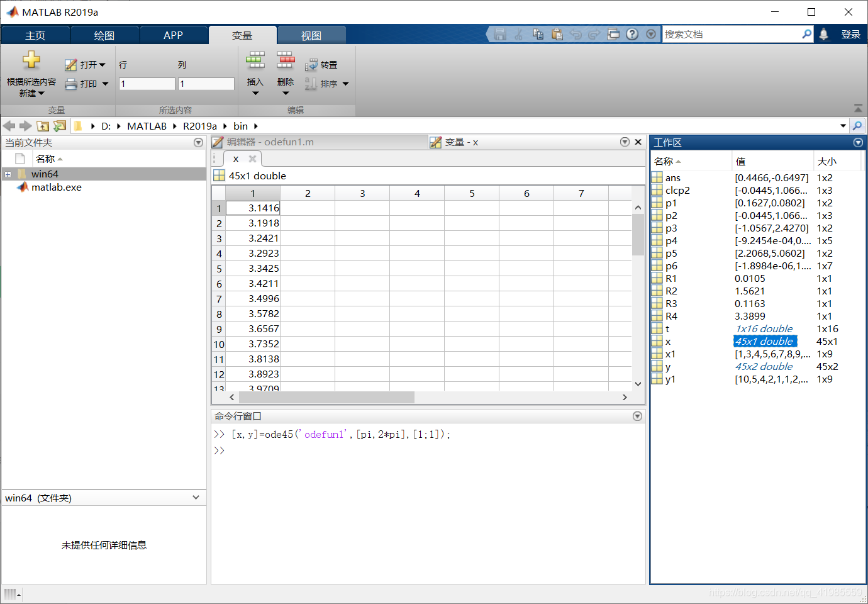Click the address bar search icon
The width and height of the screenshot is (868, 604).
click(x=857, y=126)
